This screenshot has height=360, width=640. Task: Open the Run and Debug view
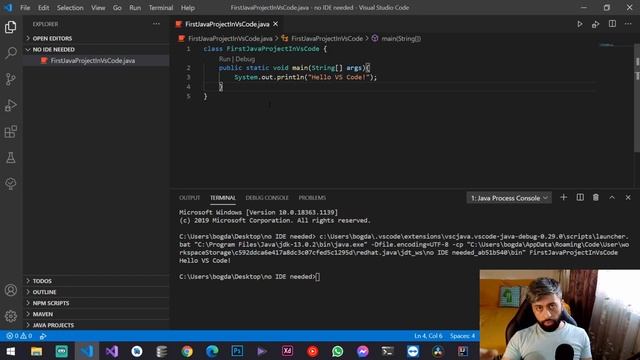coord(11,105)
